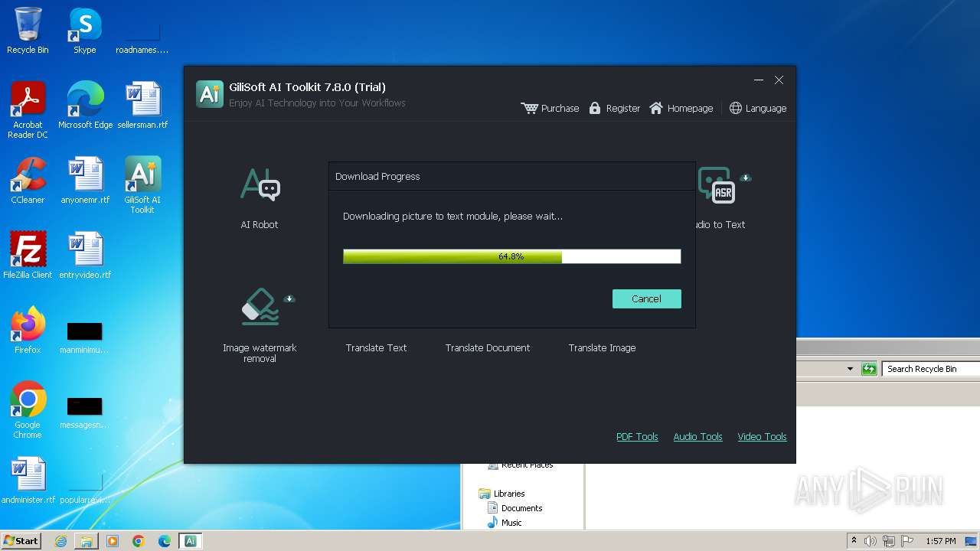
Task: Expand Explorer address bar dropdown arrow
Action: [x=850, y=369]
